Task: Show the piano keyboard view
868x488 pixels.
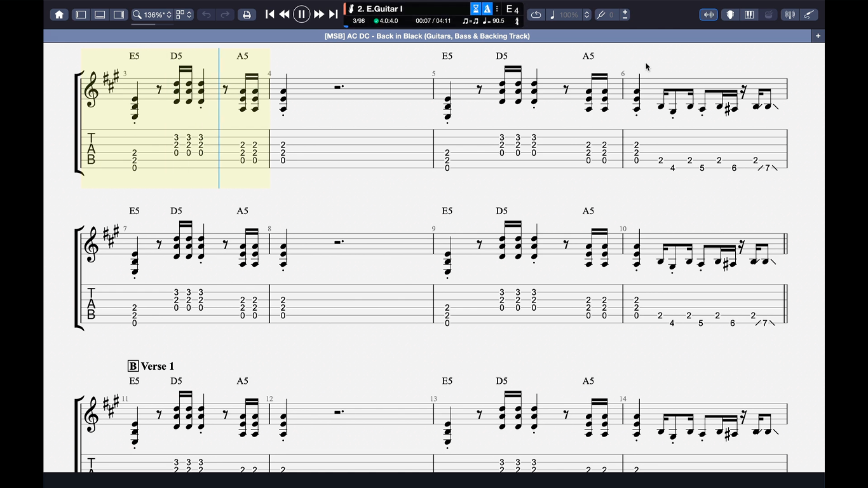Action: 749,15
